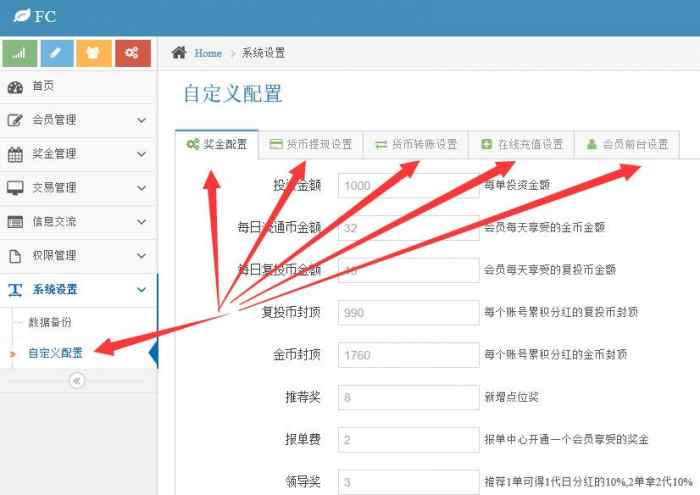Click the orange users shortcut button
Viewport: 700px width, 495px height.
click(x=95, y=53)
